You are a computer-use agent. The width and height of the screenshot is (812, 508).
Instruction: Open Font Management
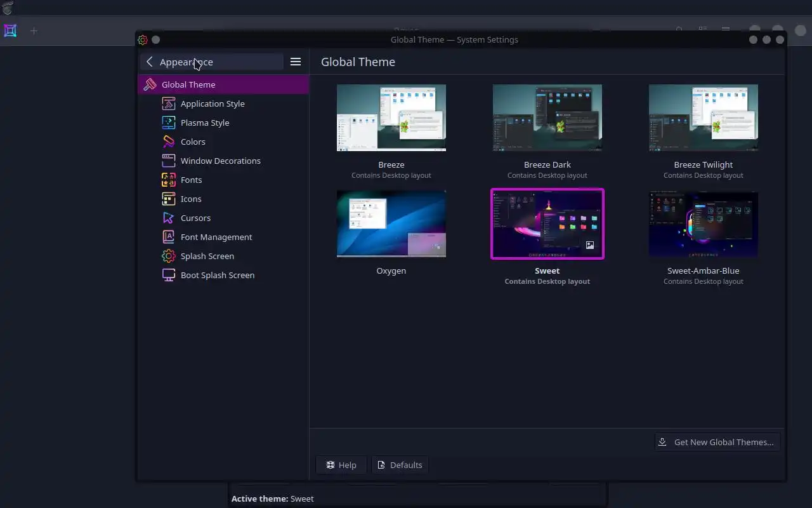pos(223,237)
